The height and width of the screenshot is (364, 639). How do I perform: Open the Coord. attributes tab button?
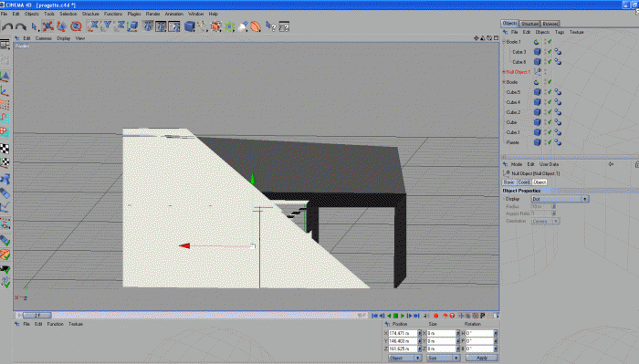point(524,182)
